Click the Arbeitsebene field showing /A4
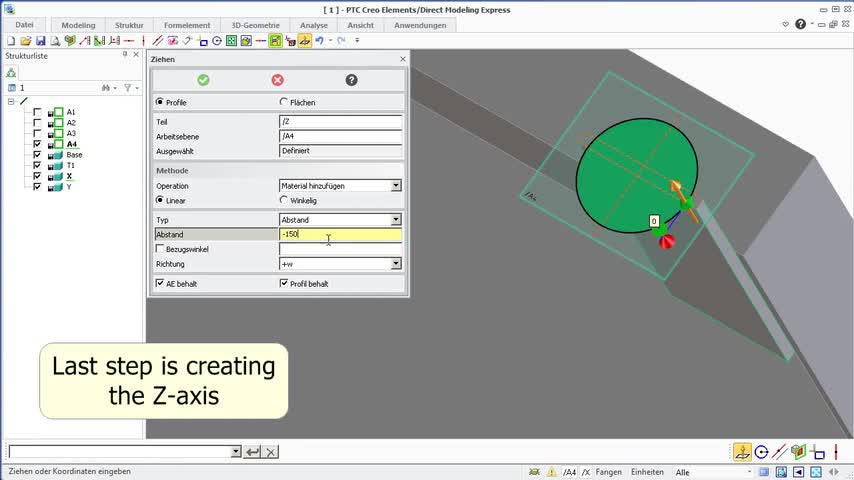Image resolution: width=854 pixels, height=480 pixels. click(x=340, y=136)
